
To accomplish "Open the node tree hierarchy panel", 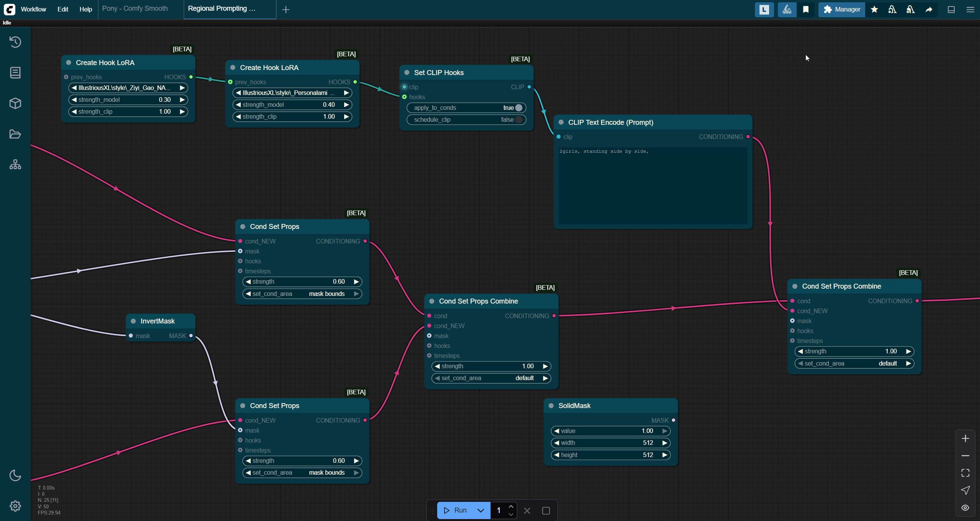I will (15, 165).
